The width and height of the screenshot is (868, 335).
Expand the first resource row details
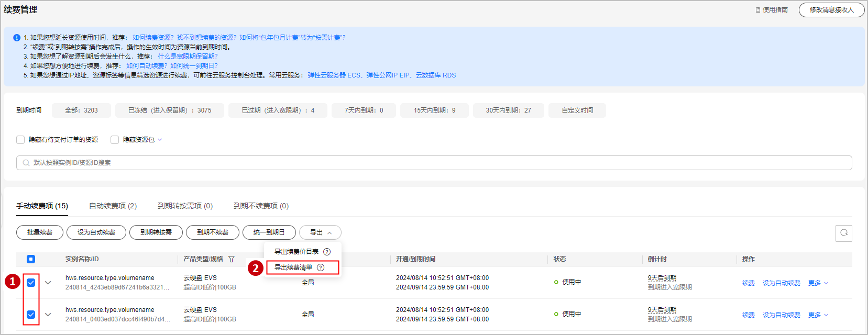(48, 283)
